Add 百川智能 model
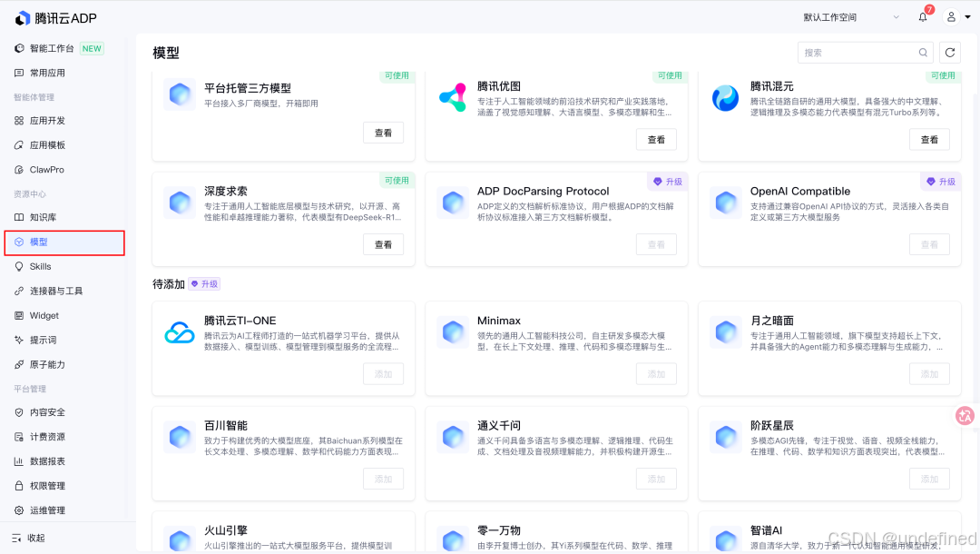This screenshot has height=554, width=980. [383, 479]
